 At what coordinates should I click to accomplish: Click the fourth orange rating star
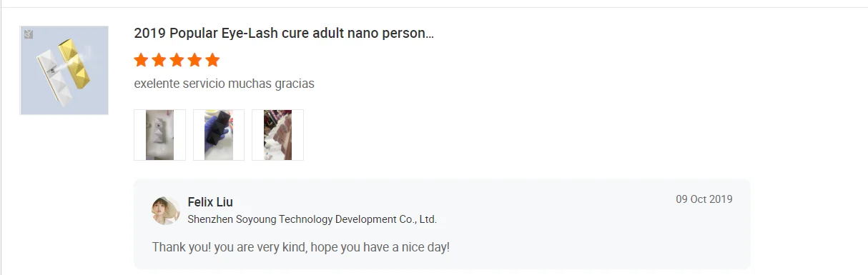194,60
